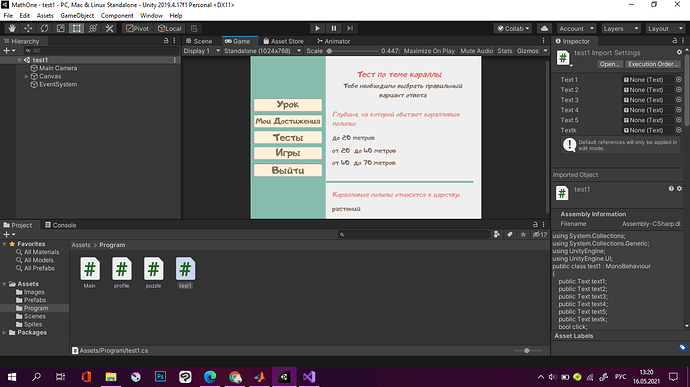Open the GameObject menu
Viewport: 690px width, 387px height.
click(x=77, y=15)
